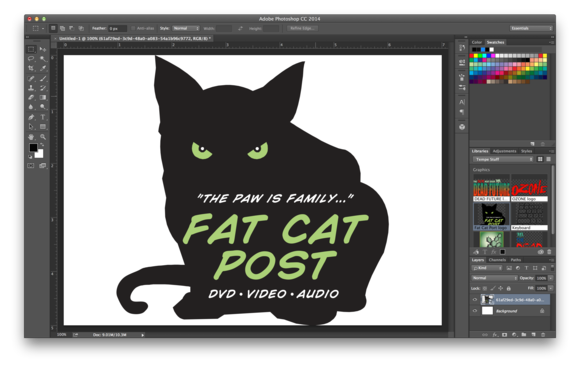Select the OZONE logo library graphic
The width and height of the screenshot is (580, 370).
[529, 188]
